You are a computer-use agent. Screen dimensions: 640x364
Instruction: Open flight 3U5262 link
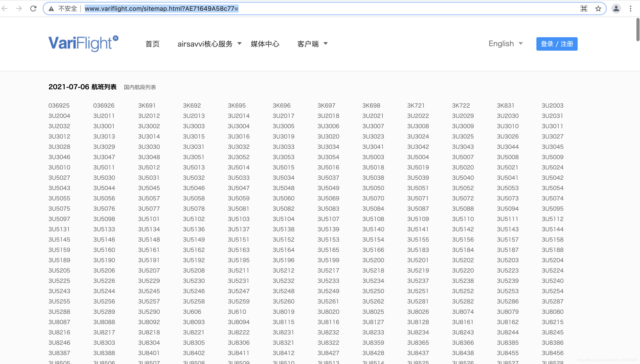[373, 301]
